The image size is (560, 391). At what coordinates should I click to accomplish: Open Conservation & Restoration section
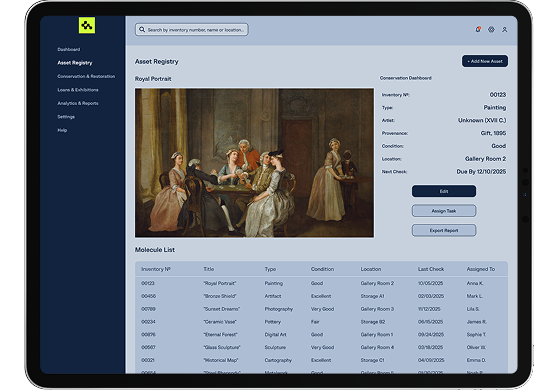pos(86,76)
